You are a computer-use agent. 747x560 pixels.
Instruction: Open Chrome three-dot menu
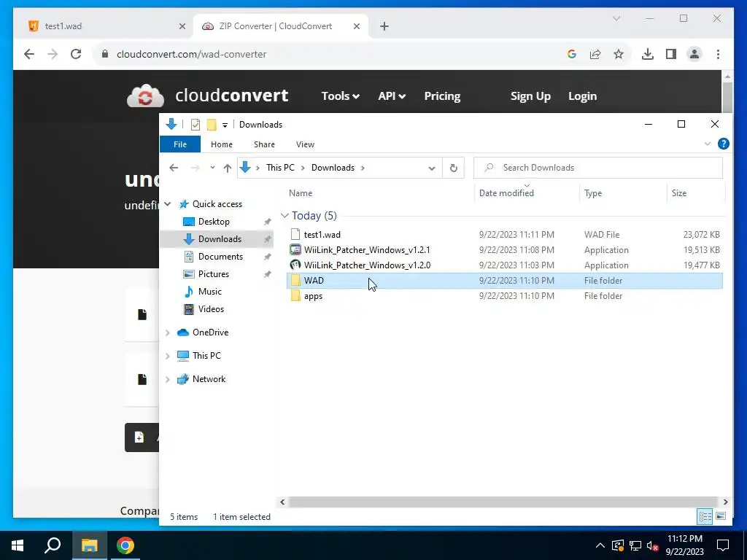(718, 54)
